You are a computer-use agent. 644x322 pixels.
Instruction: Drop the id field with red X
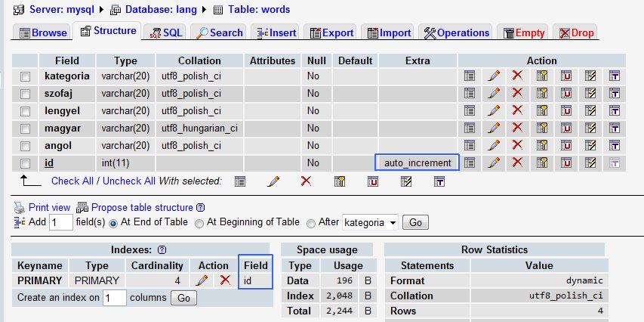click(517, 163)
